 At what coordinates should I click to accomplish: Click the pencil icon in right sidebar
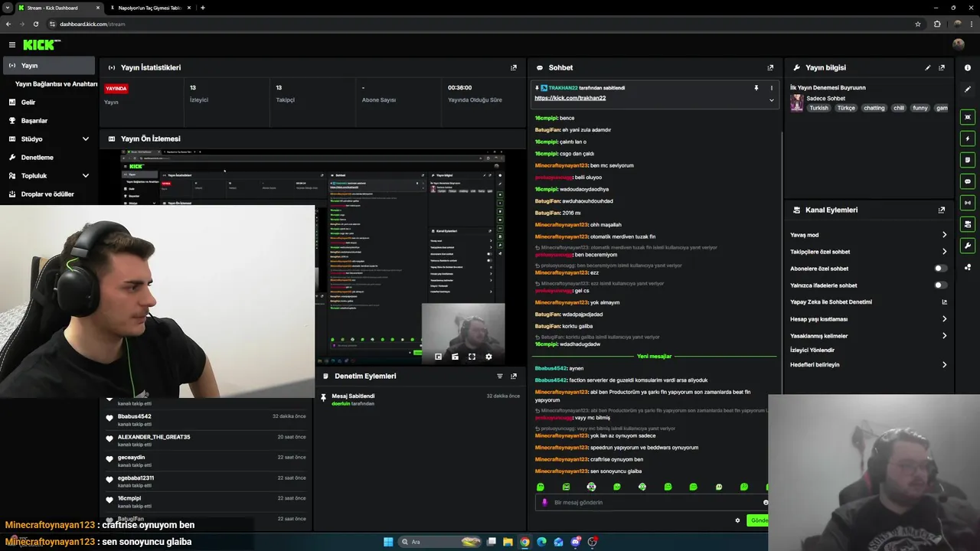point(968,90)
